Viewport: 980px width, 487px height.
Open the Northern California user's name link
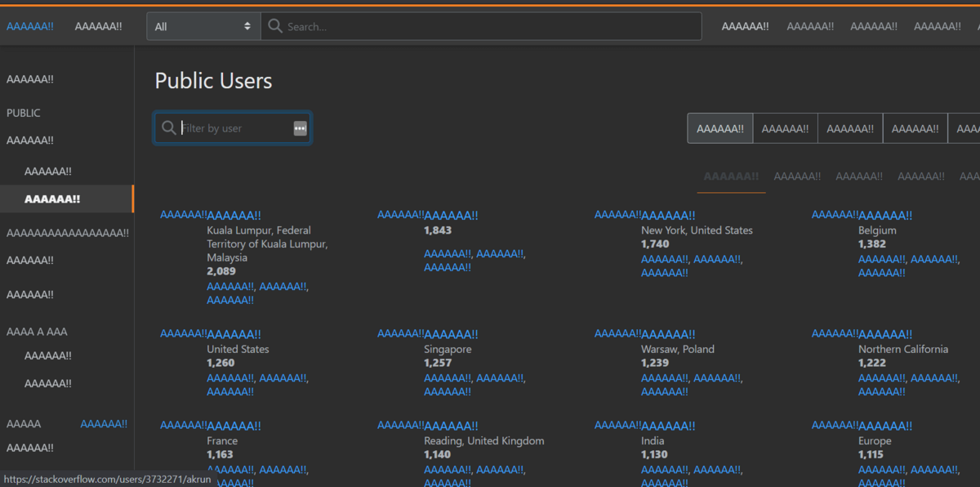coord(885,334)
